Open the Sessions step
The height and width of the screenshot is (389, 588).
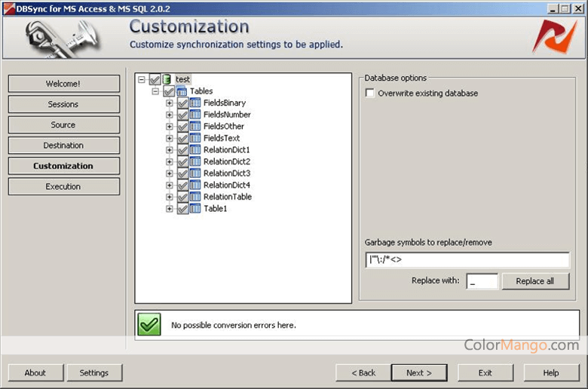point(64,104)
